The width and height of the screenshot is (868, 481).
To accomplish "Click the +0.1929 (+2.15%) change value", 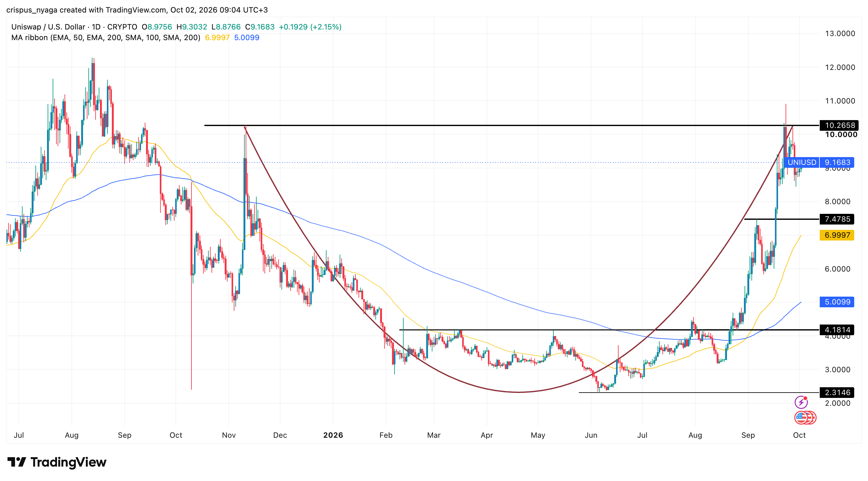I will click(310, 27).
